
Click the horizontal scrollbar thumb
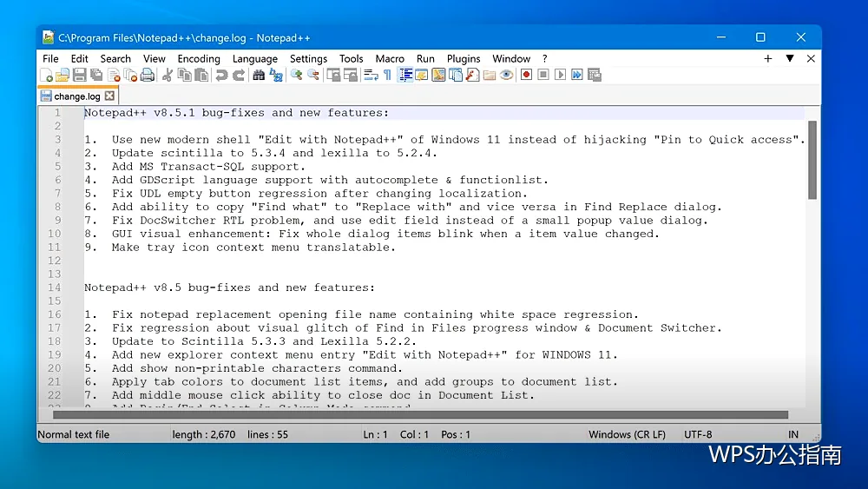(x=420, y=415)
